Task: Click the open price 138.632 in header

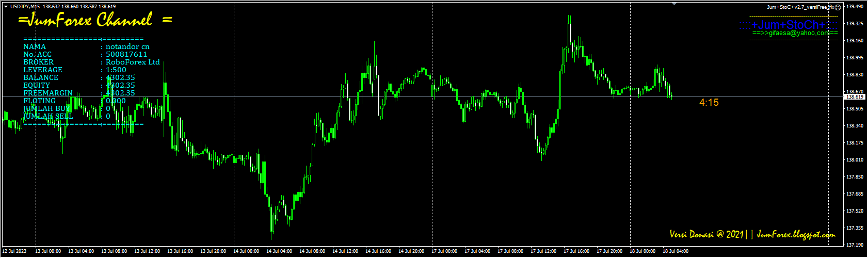Action: point(51,7)
